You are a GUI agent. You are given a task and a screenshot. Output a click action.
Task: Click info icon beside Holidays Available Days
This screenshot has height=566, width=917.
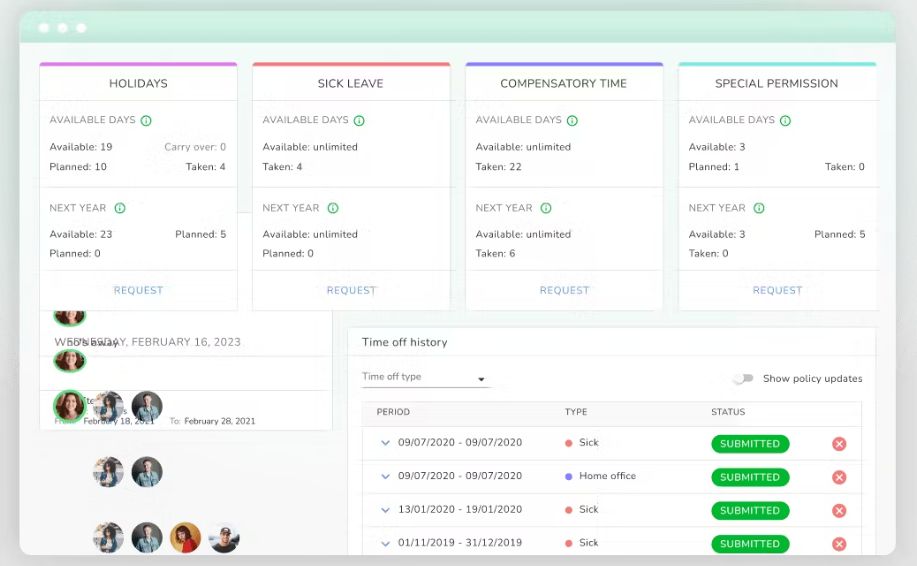(x=146, y=120)
